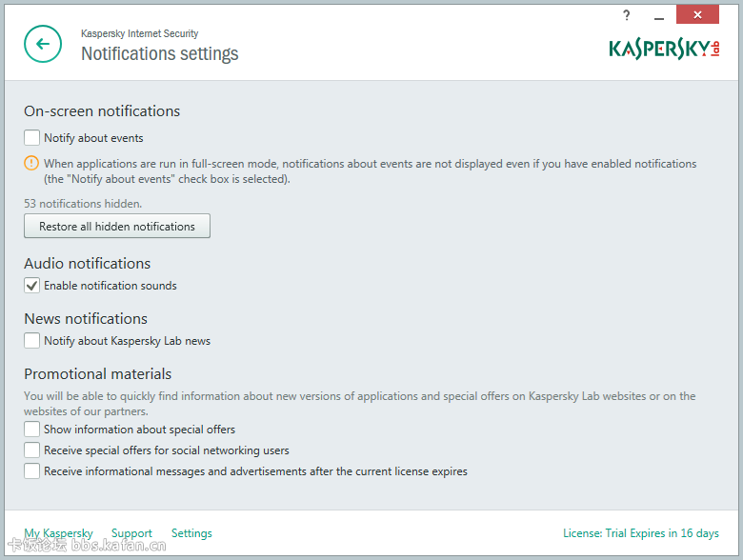Enable the Notify about events checkbox

(x=31, y=138)
